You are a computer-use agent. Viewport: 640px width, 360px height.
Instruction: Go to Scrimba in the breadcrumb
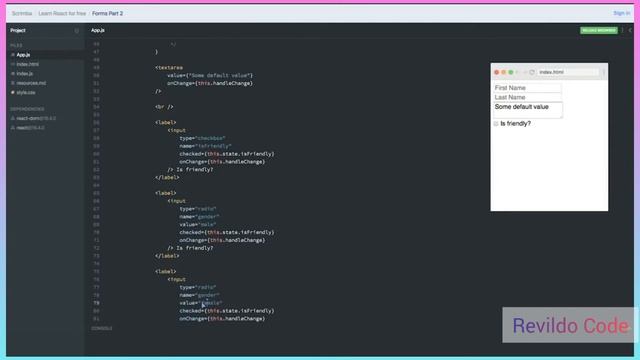pos(22,13)
